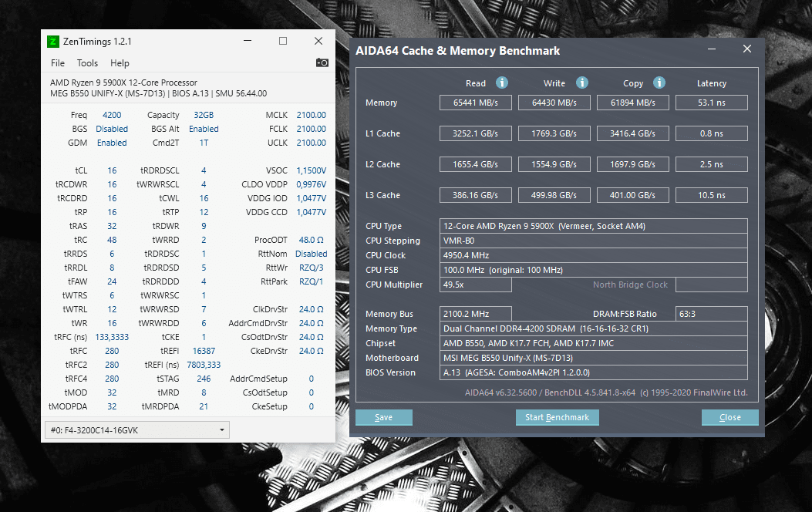Viewport: 812px width, 512px height.
Task: Click the Capacity value 32GB
Action: (204, 115)
